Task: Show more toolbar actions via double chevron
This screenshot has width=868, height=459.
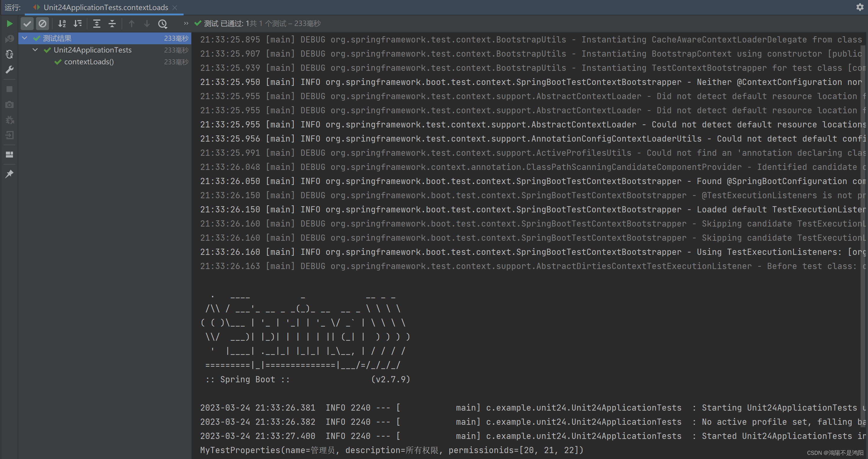Action: [186, 24]
